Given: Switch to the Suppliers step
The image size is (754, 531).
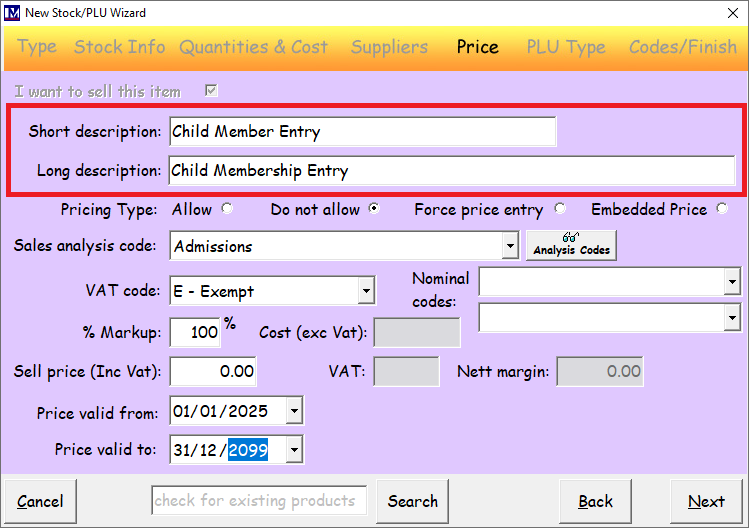Looking at the screenshot, I should 390,47.
